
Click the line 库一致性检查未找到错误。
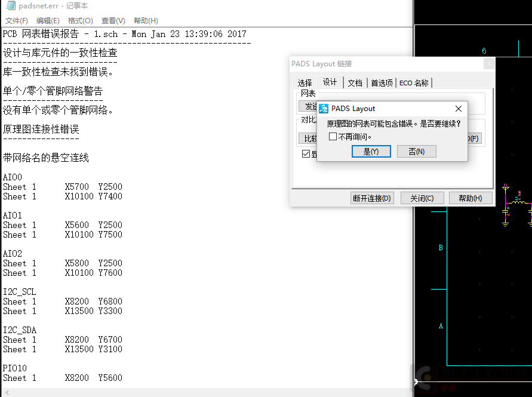58,72
